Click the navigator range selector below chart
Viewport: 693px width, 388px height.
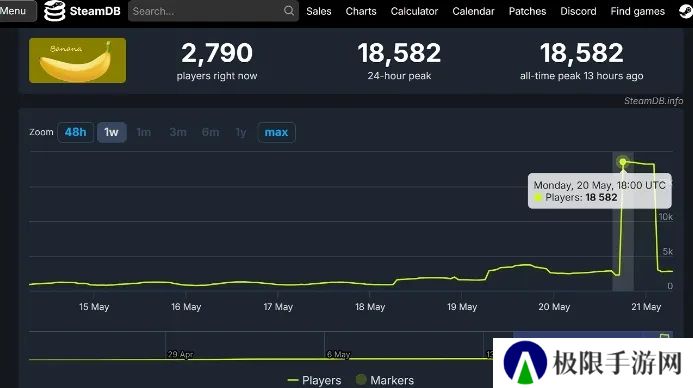[x=593, y=335]
